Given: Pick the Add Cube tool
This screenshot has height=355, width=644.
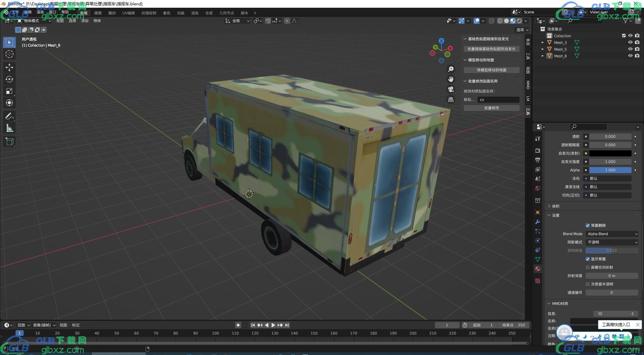Looking at the screenshot, I should (9, 141).
